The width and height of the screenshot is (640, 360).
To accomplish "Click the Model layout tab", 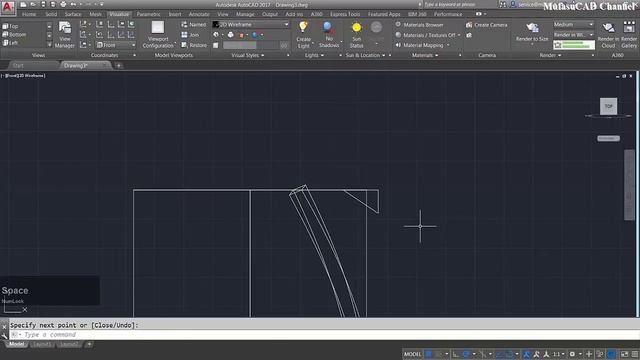I will tap(16, 344).
